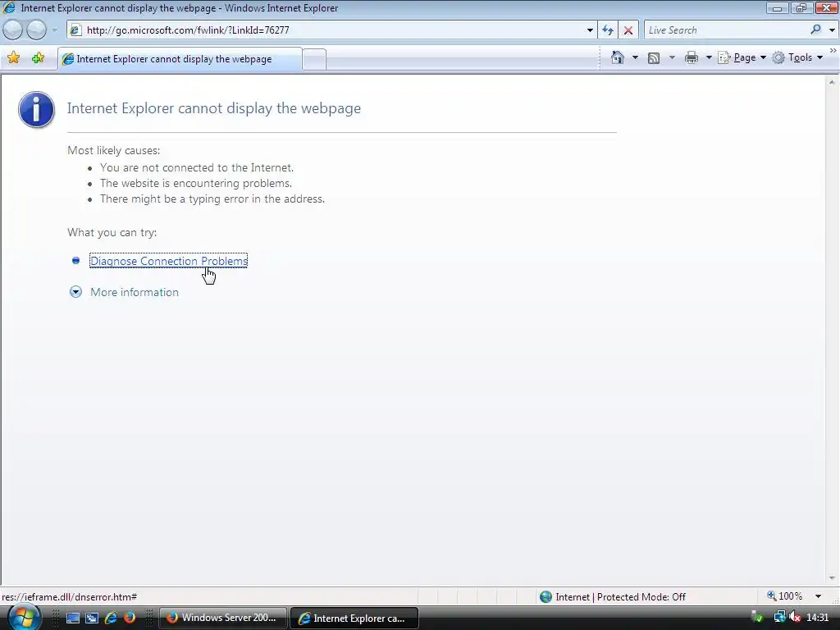The height and width of the screenshot is (630, 840).
Task: Click Internet Explorer ca... taskbar button
Action: (354, 619)
